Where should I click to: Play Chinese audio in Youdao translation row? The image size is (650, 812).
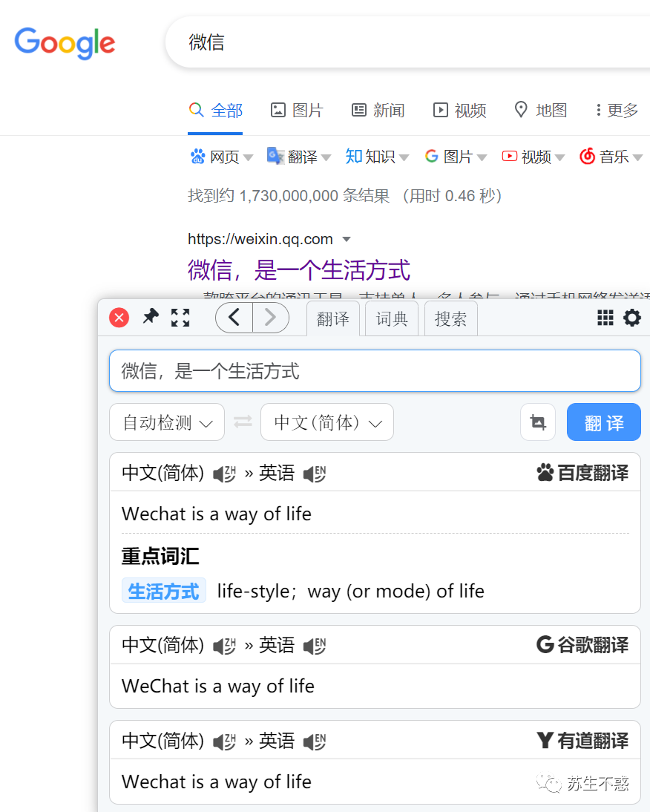[225, 741]
